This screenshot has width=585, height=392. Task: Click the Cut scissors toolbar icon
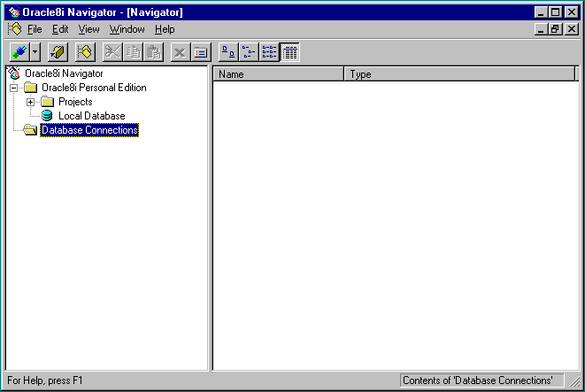[x=112, y=52]
